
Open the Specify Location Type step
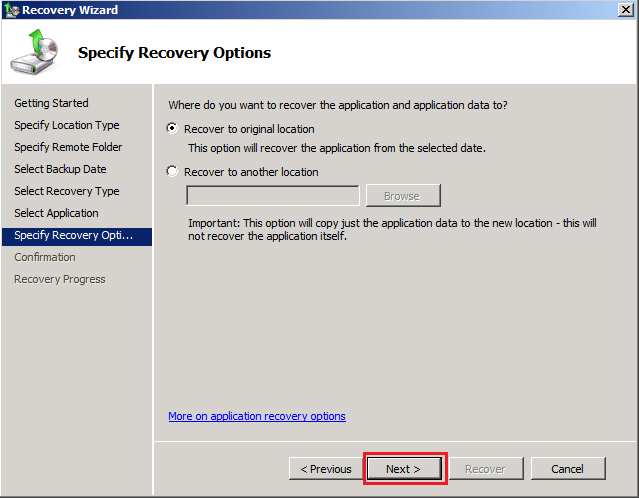[66, 125]
